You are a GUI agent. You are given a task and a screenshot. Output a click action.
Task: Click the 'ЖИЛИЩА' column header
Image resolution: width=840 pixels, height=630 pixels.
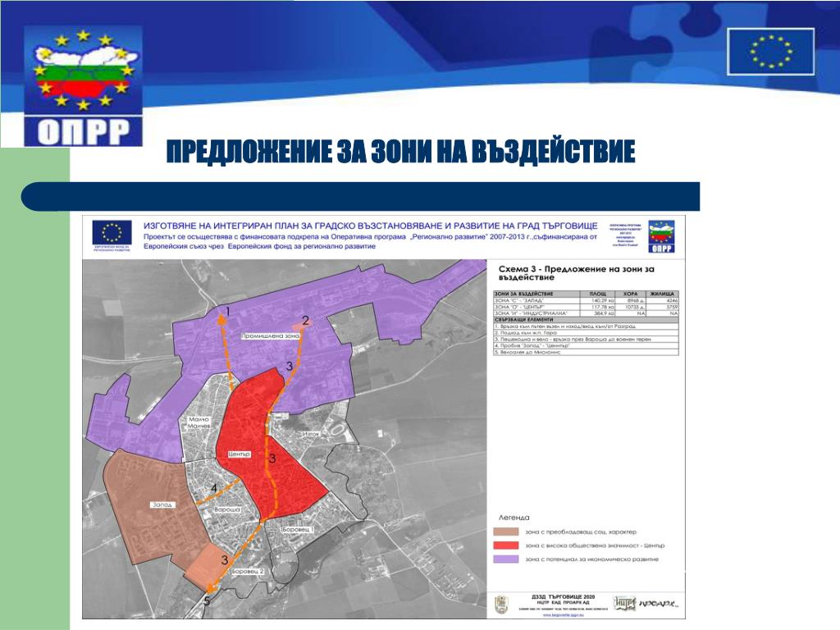[662, 294]
